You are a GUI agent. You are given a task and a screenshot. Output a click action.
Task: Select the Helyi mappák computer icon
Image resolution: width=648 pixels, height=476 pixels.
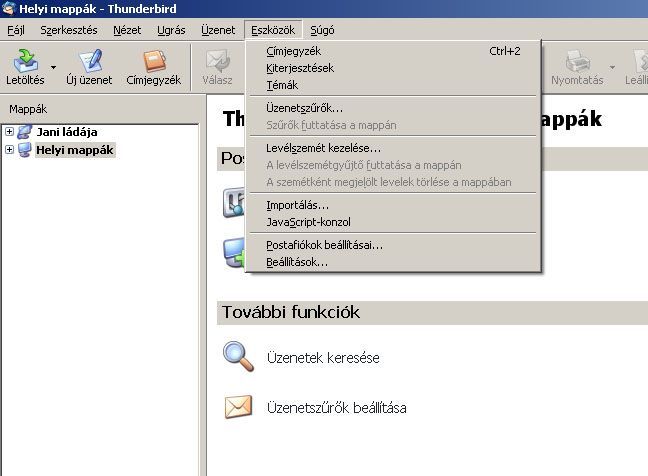24,150
